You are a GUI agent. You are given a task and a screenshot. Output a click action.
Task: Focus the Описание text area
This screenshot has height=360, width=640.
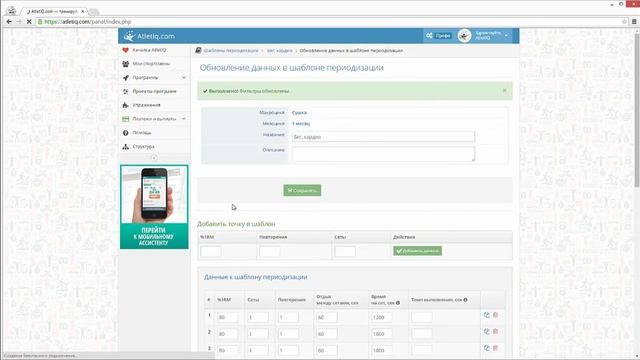tap(383, 154)
